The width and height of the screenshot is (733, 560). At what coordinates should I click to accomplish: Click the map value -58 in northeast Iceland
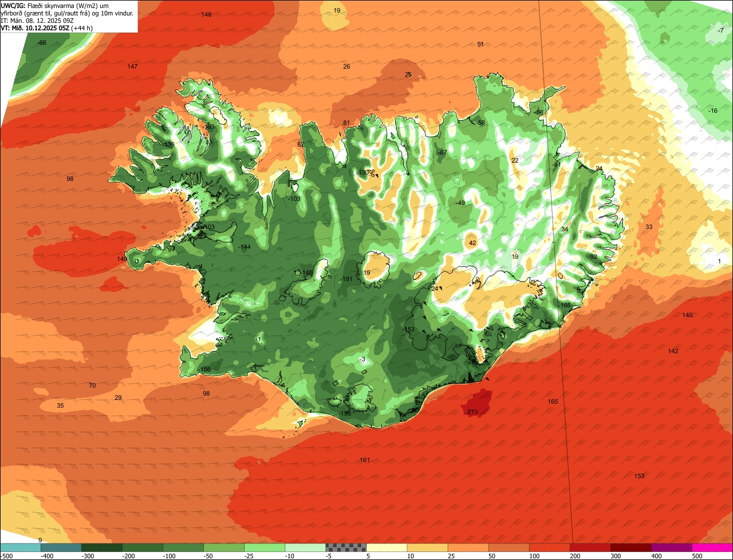point(480,123)
